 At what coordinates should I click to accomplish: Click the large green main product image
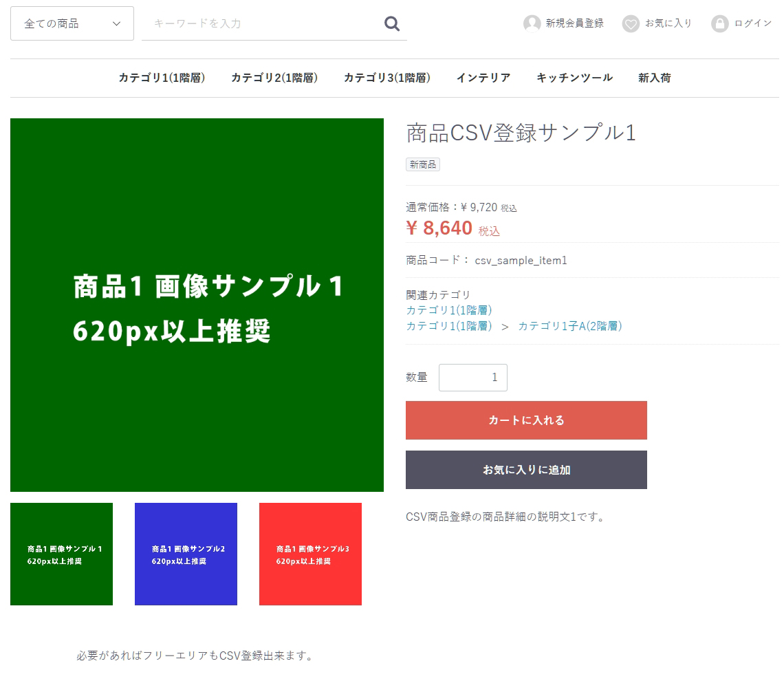click(197, 305)
